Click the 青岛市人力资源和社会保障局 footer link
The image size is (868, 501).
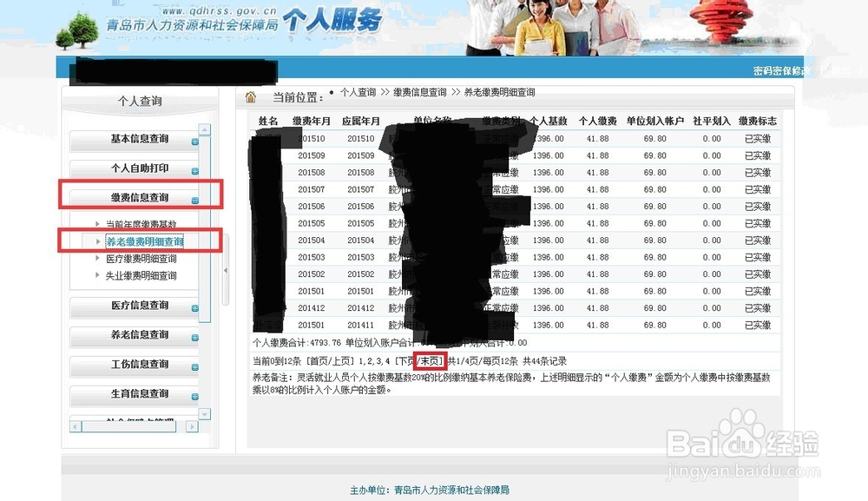(451, 490)
